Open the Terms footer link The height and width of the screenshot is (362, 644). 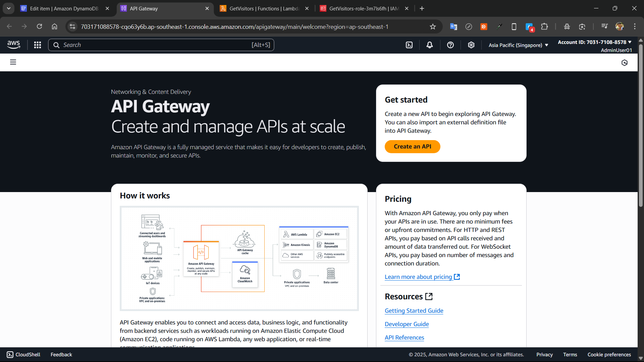tap(570, 355)
